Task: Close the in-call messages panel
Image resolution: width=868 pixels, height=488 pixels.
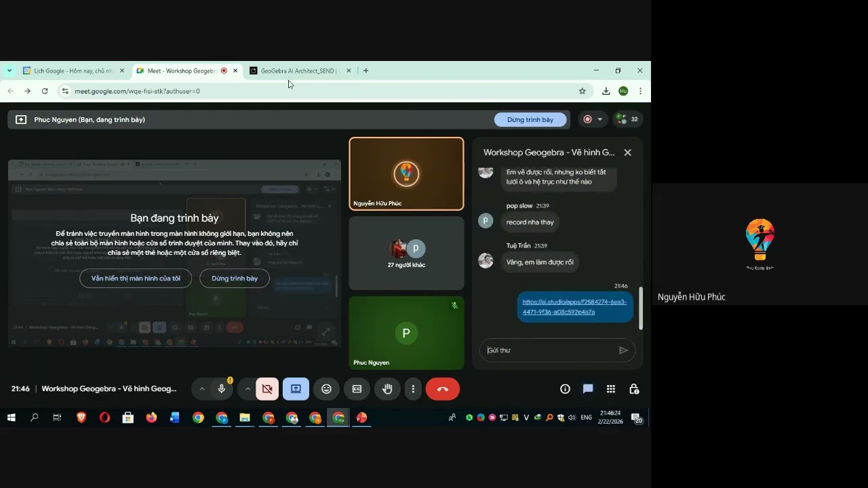Action: (627, 152)
